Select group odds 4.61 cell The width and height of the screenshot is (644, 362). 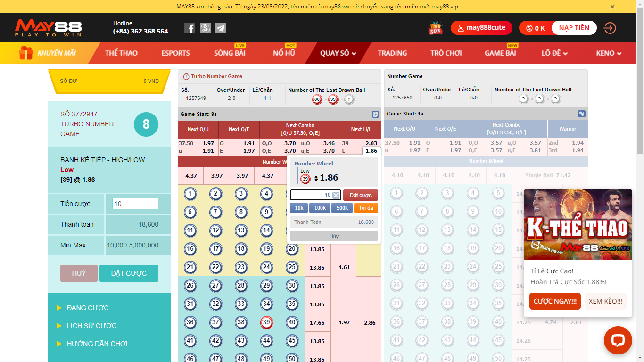click(x=344, y=267)
